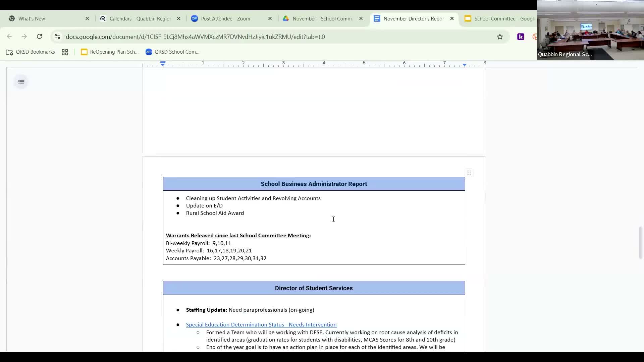Screen dimensions: 644x362
Task: Open the site information icon in the address bar
Action: 57,37
